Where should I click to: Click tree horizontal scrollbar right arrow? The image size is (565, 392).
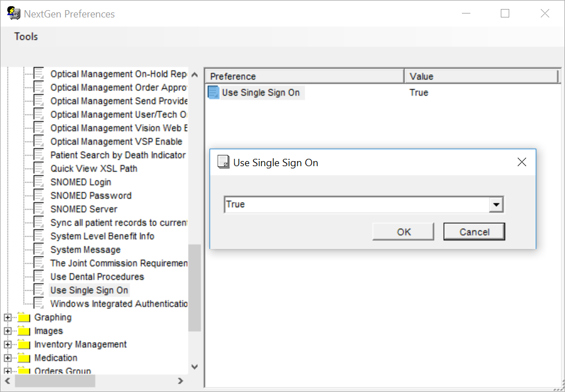tap(180, 381)
